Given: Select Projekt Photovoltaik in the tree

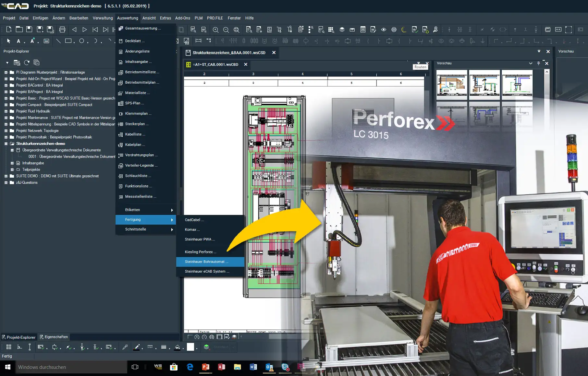Looking at the screenshot, I should 54,137.
